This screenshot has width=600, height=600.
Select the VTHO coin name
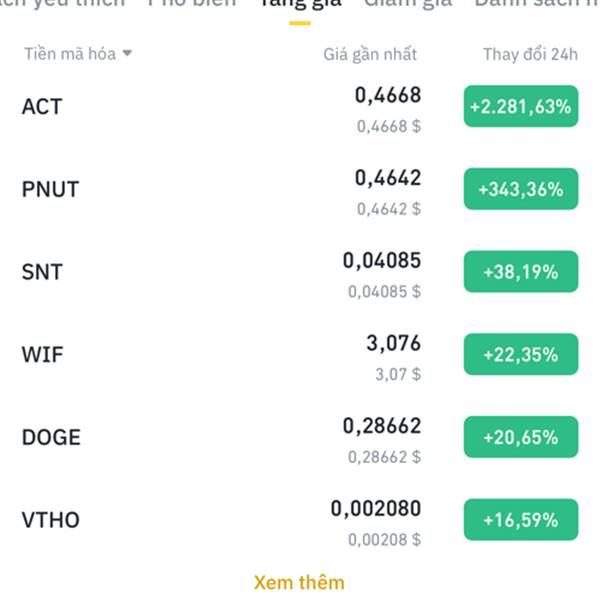50,520
